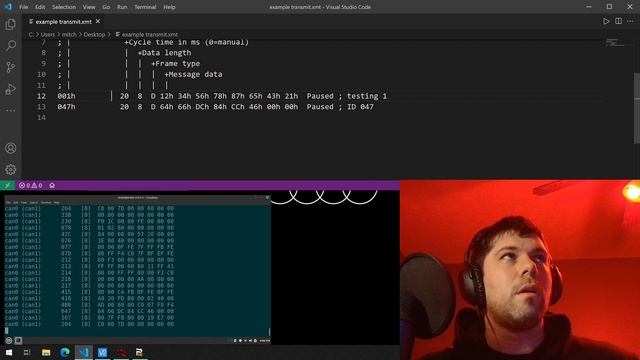Open the Edit menu
This screenshot has height=360, width=640.
(40, 7)
